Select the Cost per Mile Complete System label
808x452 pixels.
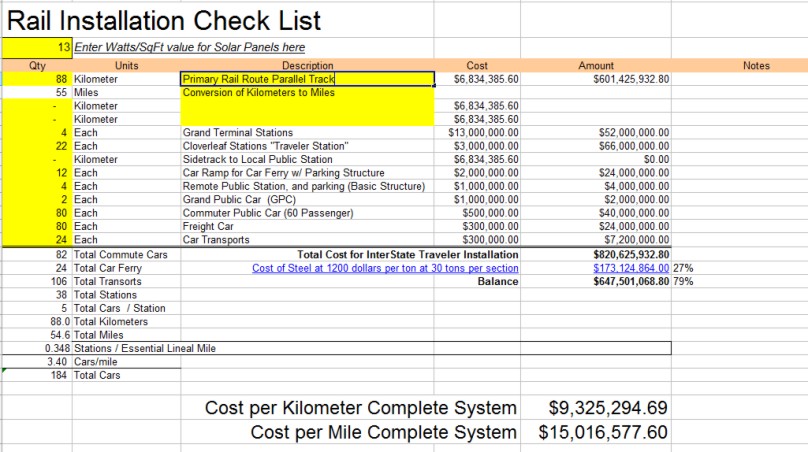(383, 432)
